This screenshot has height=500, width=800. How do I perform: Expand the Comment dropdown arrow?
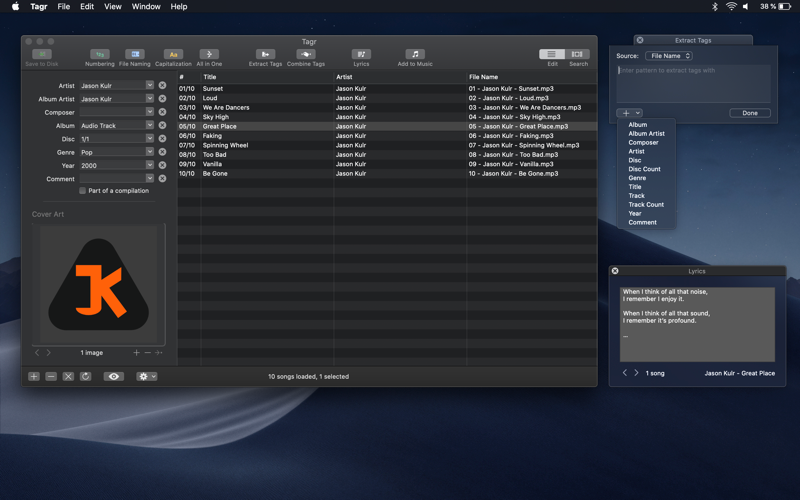(x=149, y=178)
